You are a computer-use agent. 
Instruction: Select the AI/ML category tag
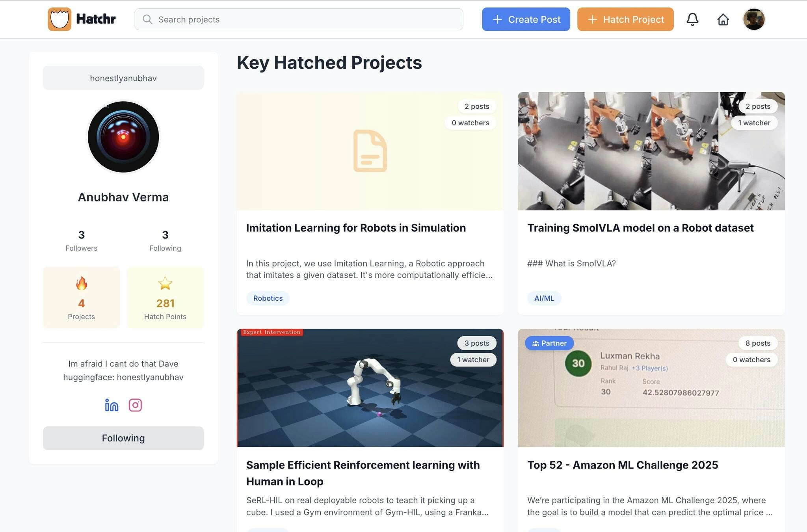tap(544, 298)
